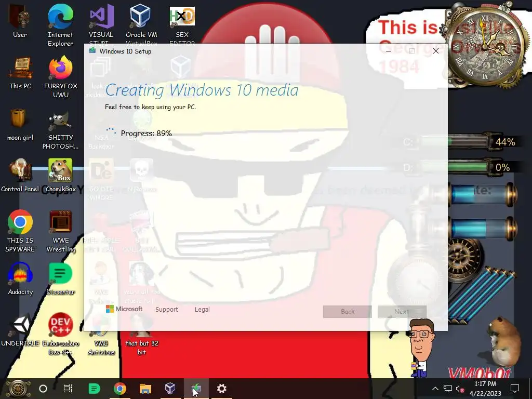Click the Back button in Setup
532x399 pixels.
point(348,312)
